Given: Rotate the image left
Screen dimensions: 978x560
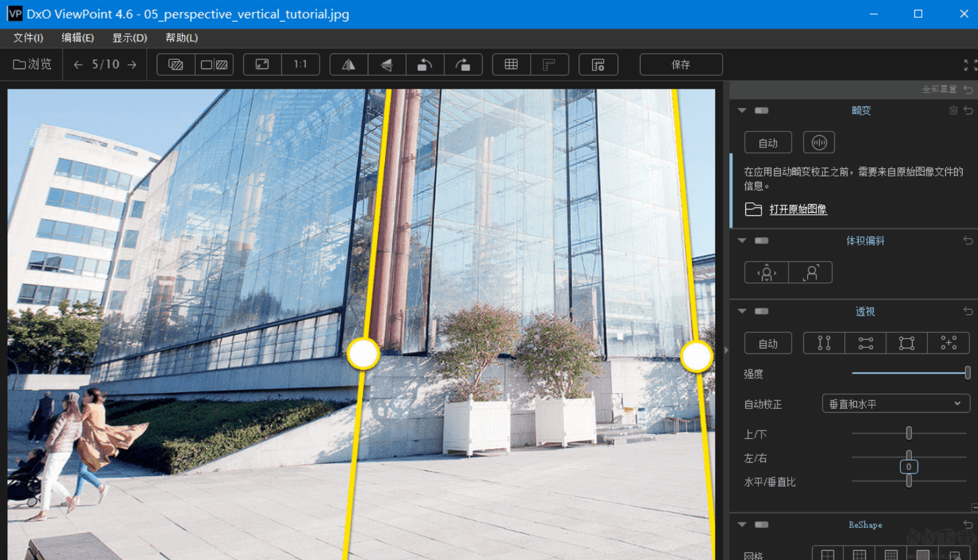Looking at the screenshot, I should click(425, 65).
